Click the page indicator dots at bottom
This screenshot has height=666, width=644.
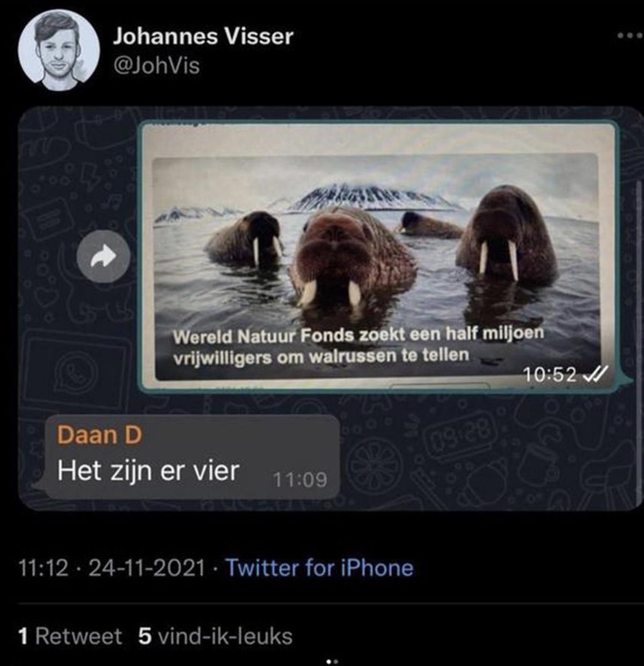coord(332,661)
